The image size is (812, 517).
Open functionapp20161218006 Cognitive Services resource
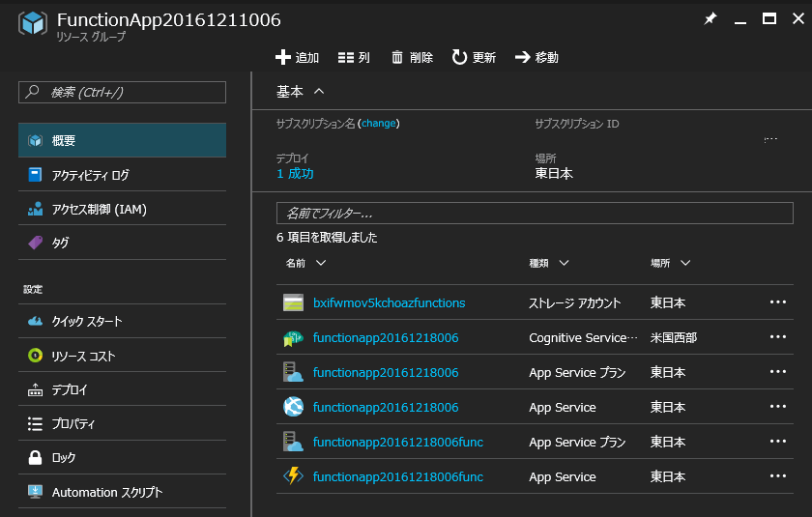click(386, 337)
